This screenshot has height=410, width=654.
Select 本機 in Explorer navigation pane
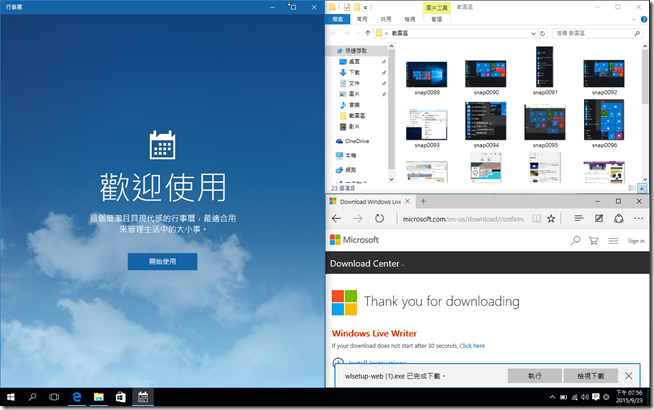351,155
